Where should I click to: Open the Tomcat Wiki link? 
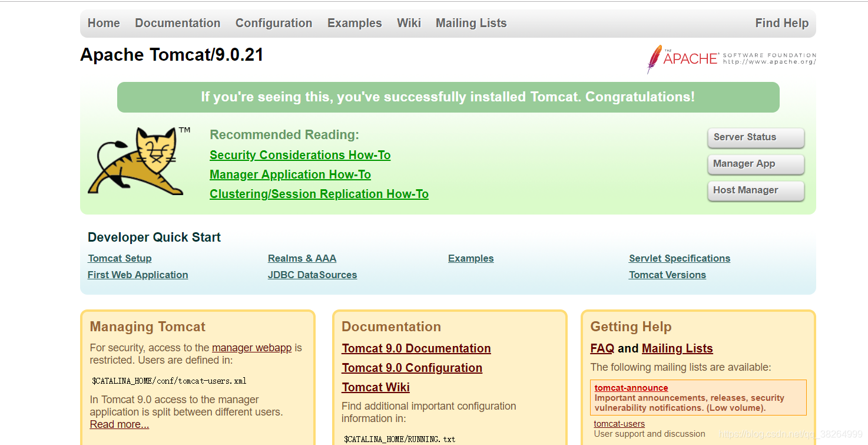376,387
